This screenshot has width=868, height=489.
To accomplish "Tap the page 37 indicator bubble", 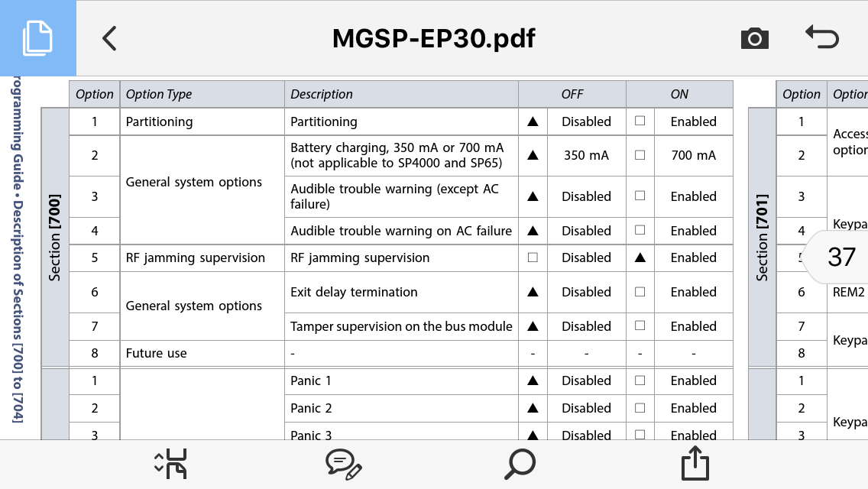I will (x=840, y=257).
